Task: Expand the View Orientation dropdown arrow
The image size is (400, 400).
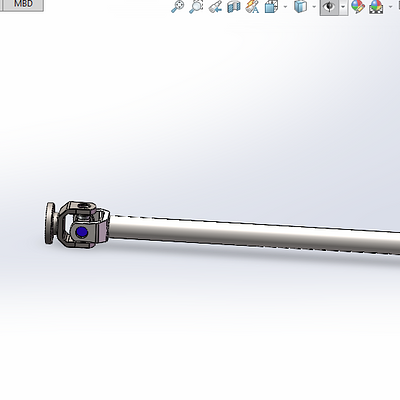Action: [285, 7]
